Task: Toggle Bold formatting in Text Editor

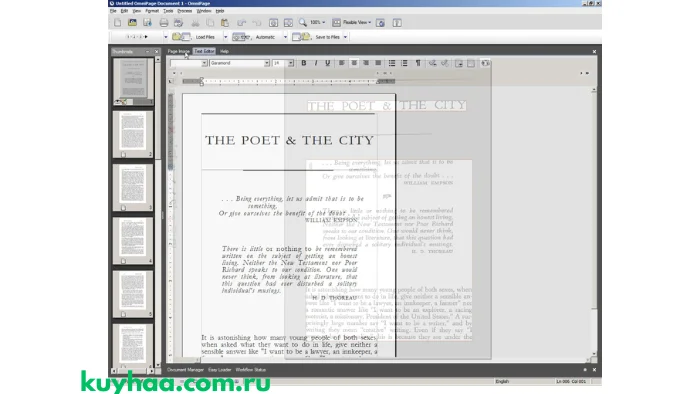Action: (304, 63)
